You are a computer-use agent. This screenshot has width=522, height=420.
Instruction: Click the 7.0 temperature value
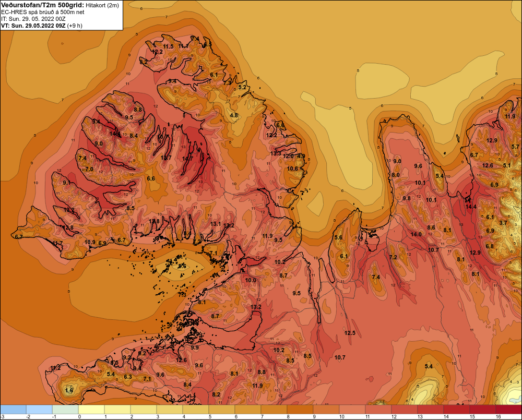pos(90,169)
